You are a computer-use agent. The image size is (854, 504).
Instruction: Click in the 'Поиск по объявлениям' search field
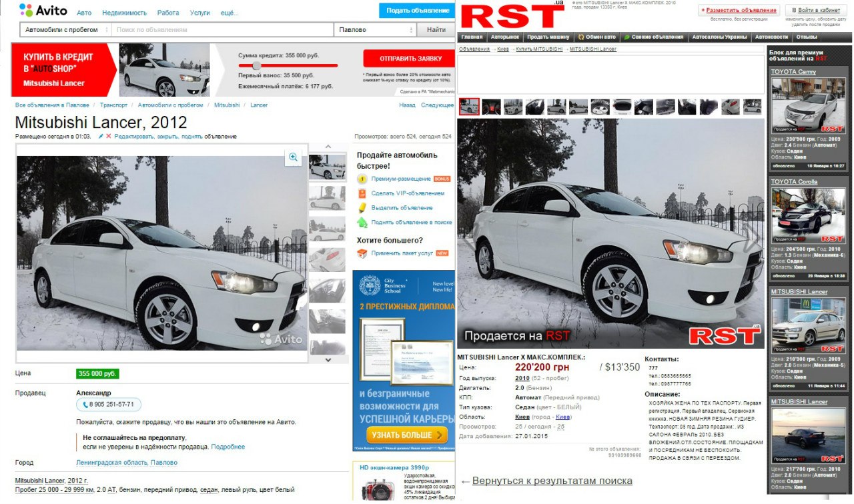click(222, 30)
